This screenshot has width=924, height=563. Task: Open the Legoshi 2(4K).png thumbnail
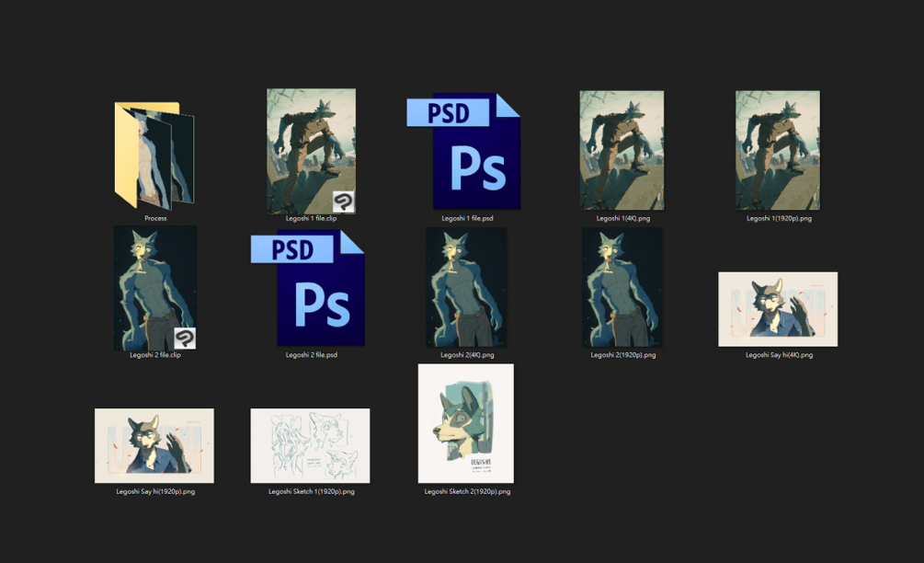(466, 287)
